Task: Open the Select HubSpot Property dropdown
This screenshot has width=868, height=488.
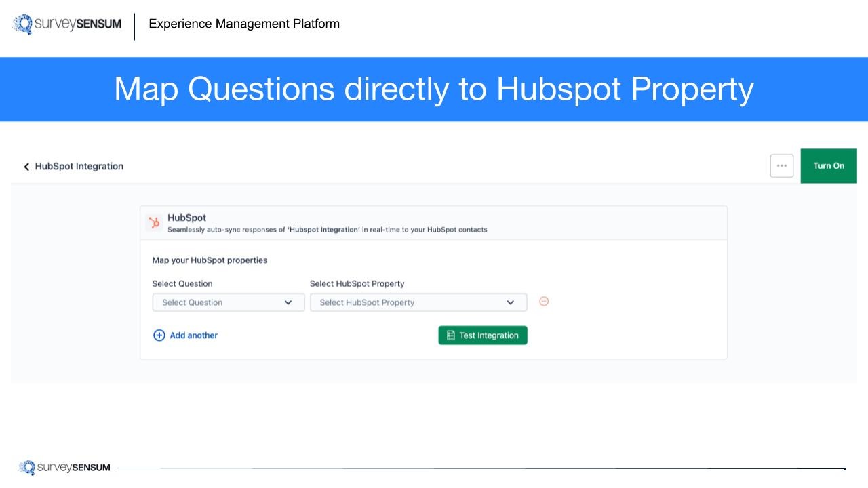Action: tap(418, 302)
